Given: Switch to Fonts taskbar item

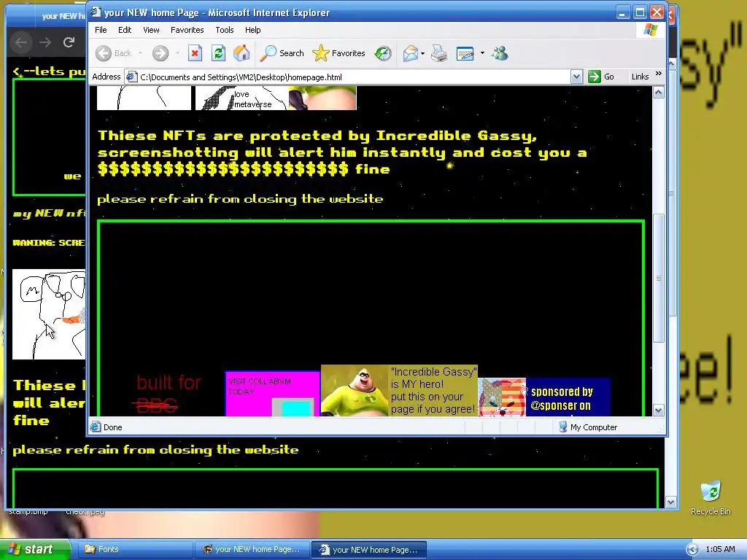Looking at the screenshot, I should tap(135, 549).
